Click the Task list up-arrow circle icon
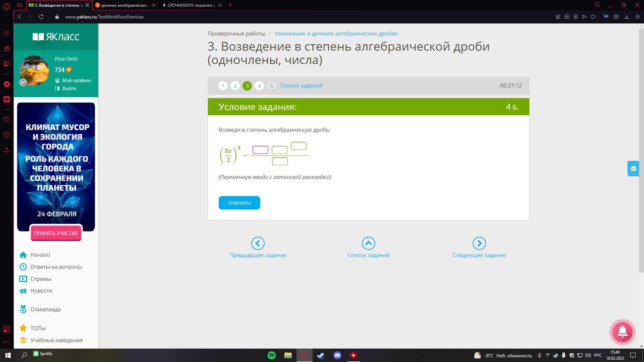Screen dimensions: 644x362 pyautogui.click(x=368, y=243)
